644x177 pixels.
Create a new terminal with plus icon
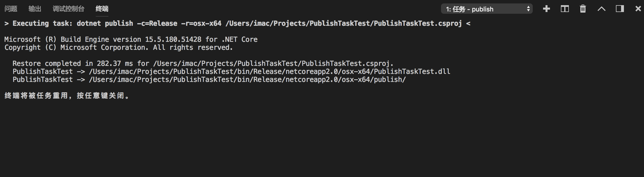pyautogui.click(x=547, y=9)
